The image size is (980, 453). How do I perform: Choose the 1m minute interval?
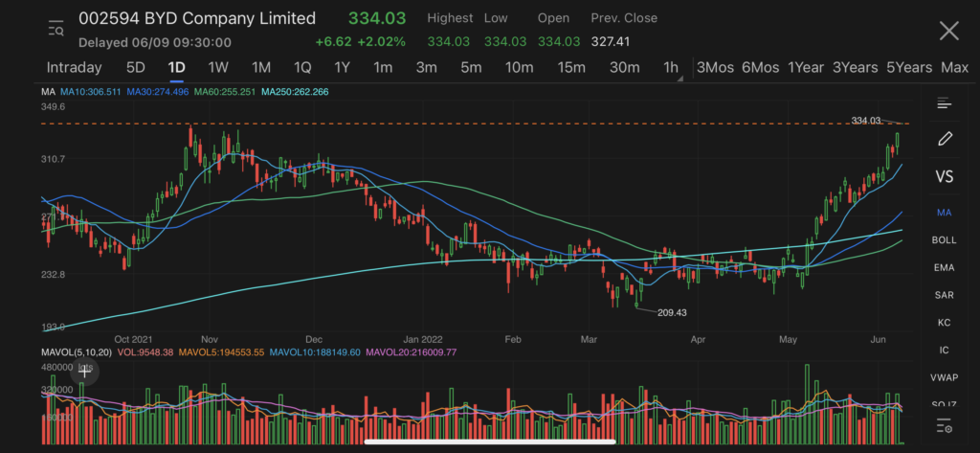383,68
